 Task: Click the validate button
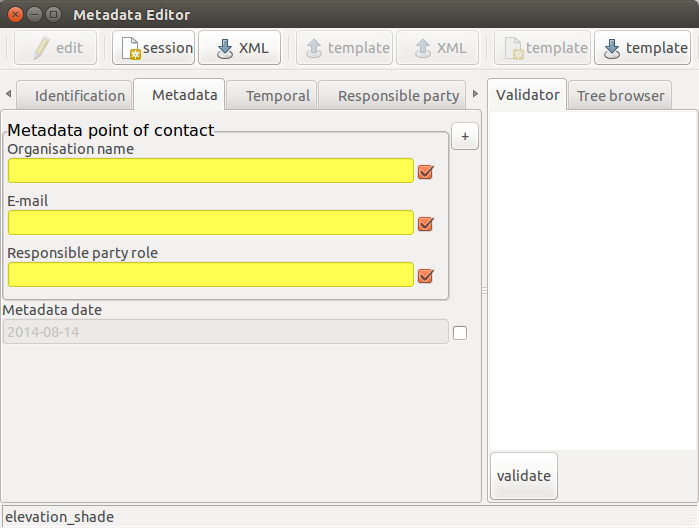524,476
